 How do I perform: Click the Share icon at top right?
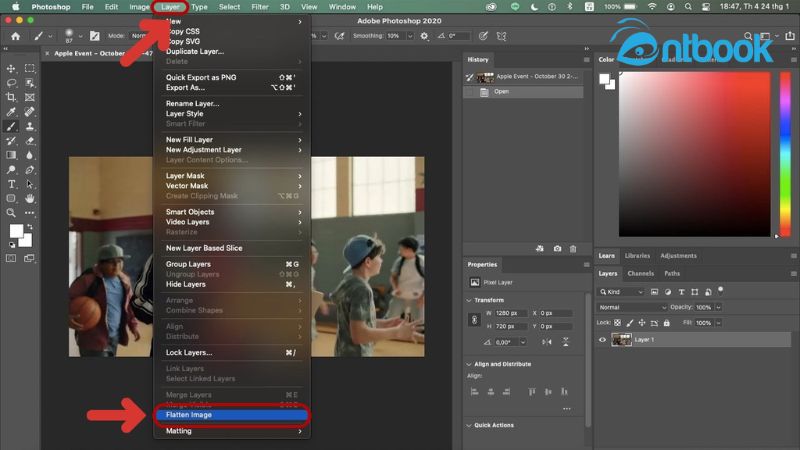(790, 36)
